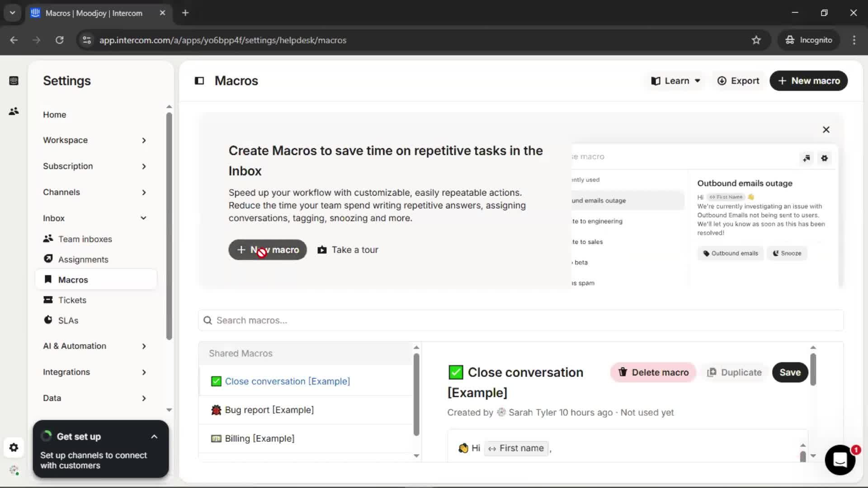Open the Learn dropdown
The height and width of the screenshot is (488, 868).
click(x=675, y=81)
